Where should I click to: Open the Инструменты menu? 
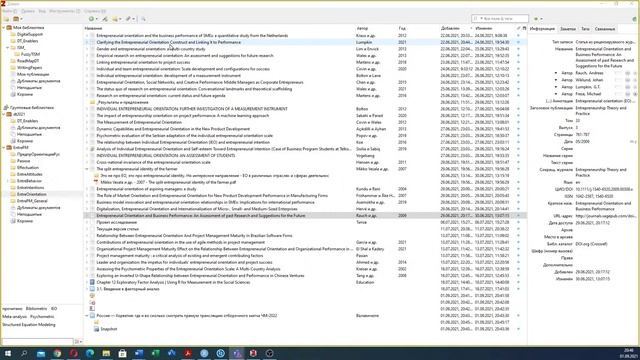64,11
